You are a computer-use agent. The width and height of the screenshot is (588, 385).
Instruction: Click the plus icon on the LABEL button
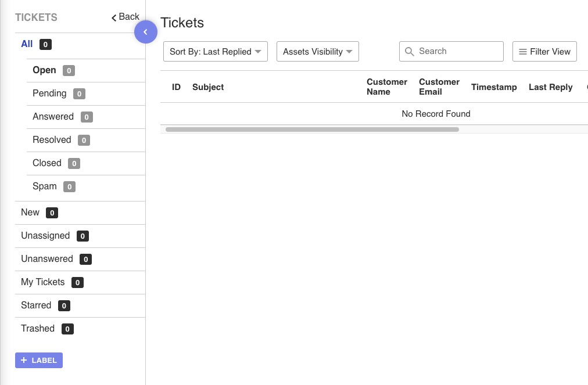tap(23, 360)
